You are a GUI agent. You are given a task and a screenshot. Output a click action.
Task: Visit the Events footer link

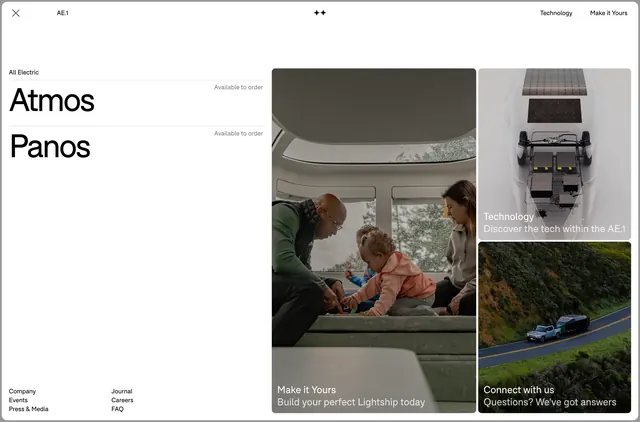pyautogui.click(x=18, y=400)
